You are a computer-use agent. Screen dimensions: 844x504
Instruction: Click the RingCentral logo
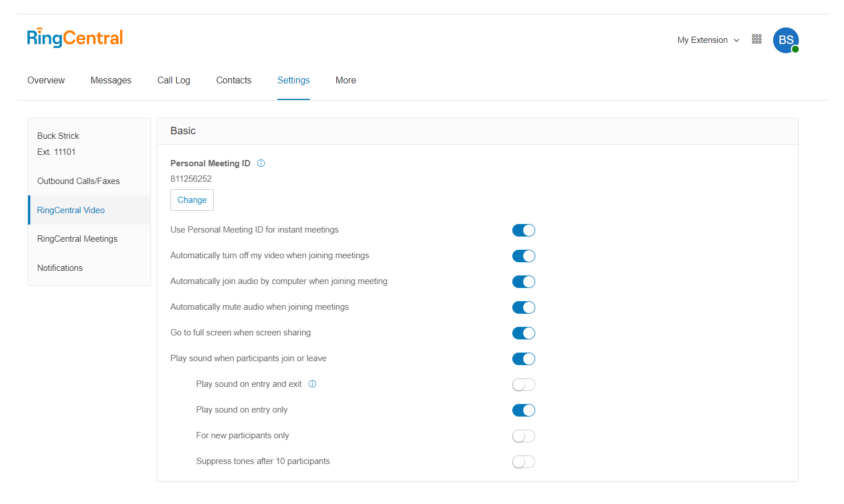(x=75, y=38)
